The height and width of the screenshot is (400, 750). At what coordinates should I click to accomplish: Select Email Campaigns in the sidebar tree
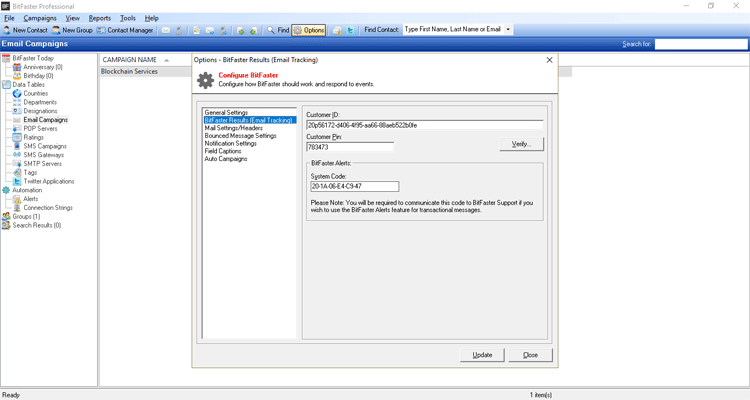[45, 120]
